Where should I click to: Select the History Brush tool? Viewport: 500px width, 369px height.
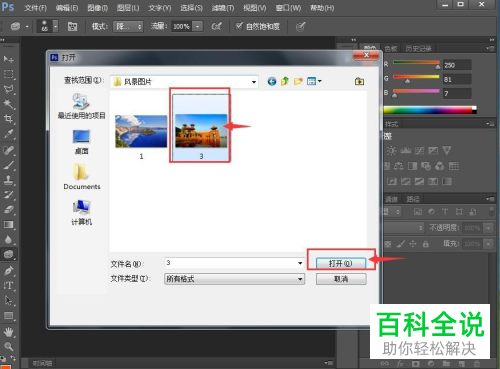tap(8, 195)
